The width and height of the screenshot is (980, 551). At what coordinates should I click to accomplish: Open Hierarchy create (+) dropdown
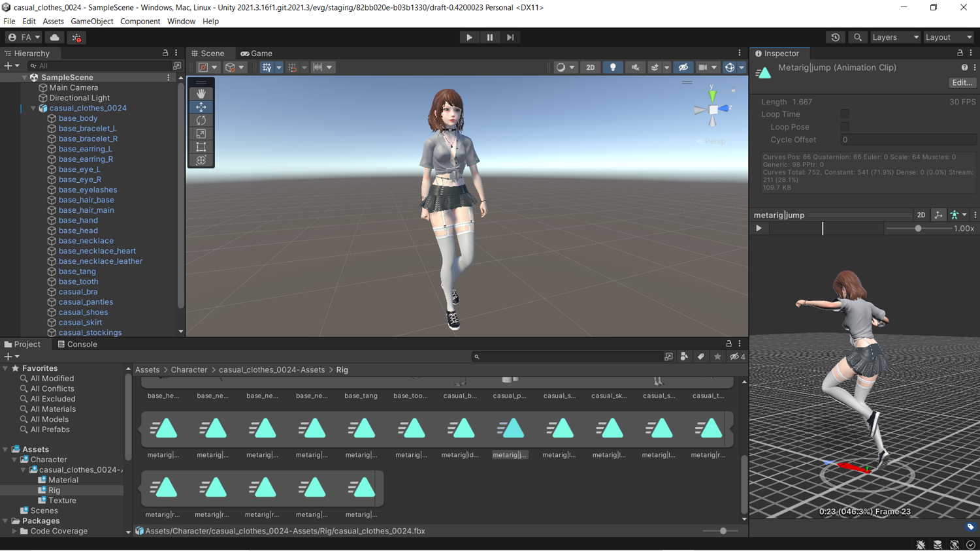12,66
